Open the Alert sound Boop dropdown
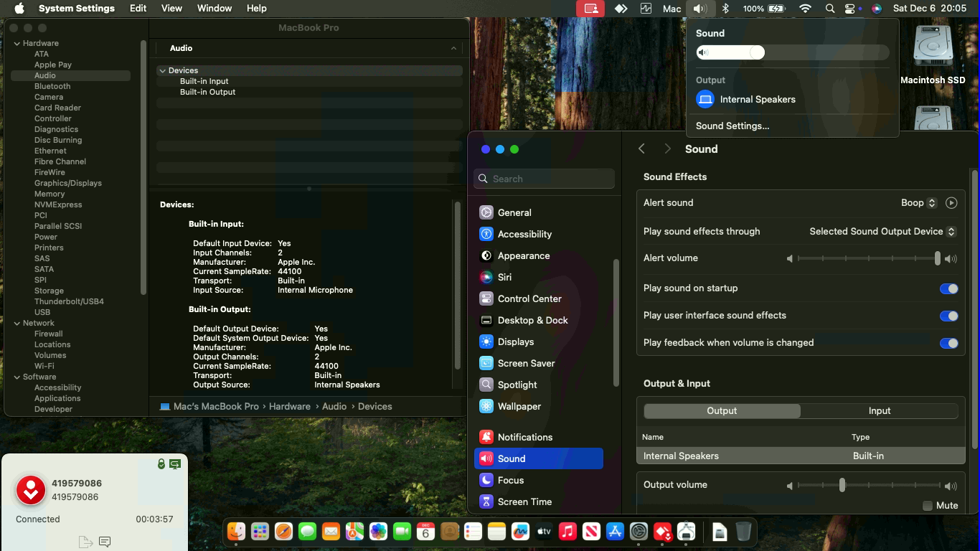The width and height of the screenshot is (980, 551). (918, 203)
